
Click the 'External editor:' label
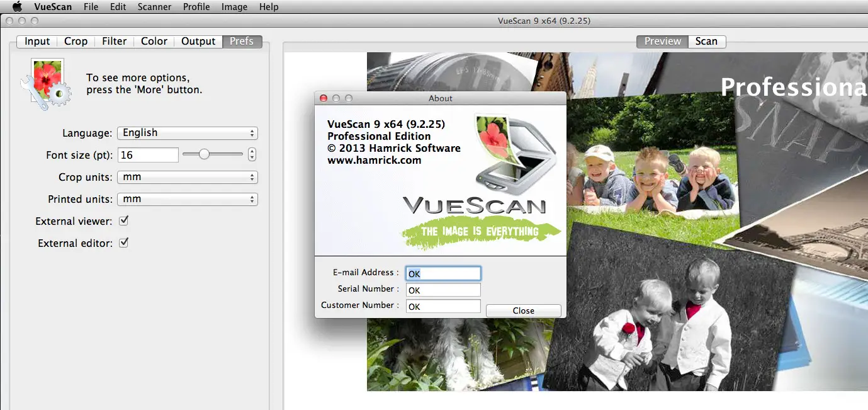pos(76,244)
